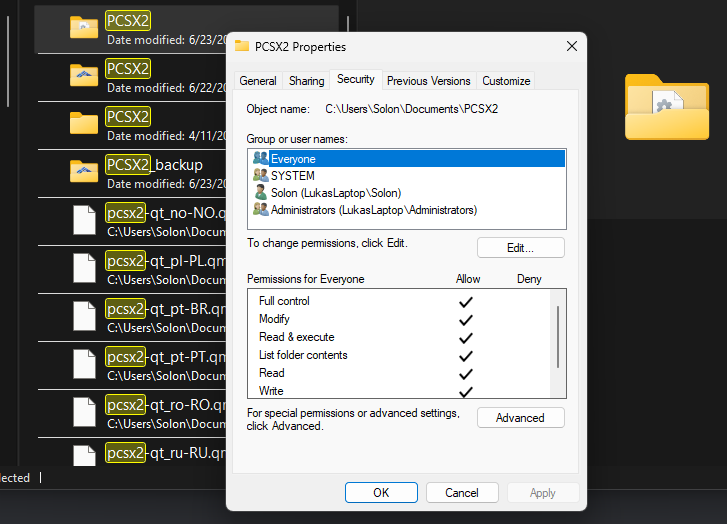Click the Administrators group icon
This screenshot has height=524, width=727.
pyautogui.click(x=261, y=209)
